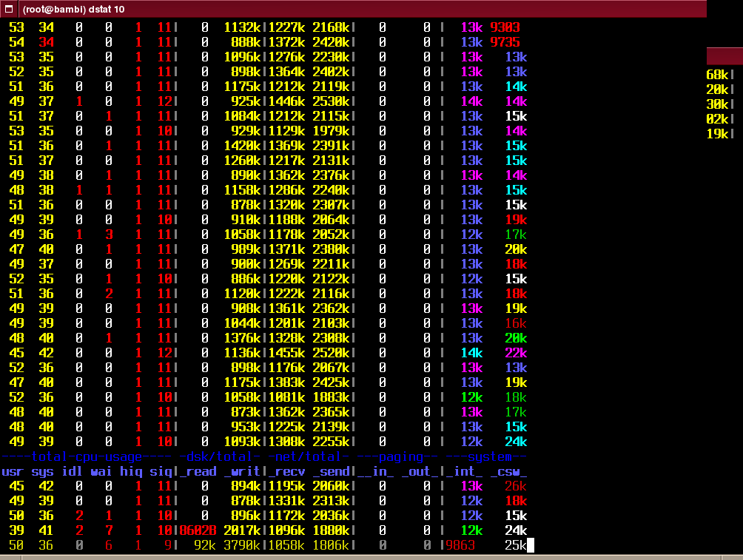743x560 pixels.
Task: Click the 'usr' column header
Action: tap(13, 471)
